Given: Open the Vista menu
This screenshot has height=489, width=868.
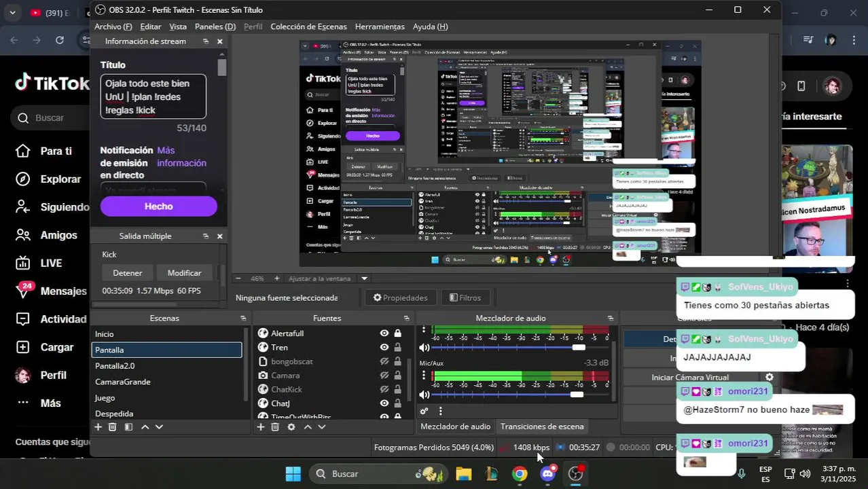Looking at the screenshot, I should [x=178, y=26].
